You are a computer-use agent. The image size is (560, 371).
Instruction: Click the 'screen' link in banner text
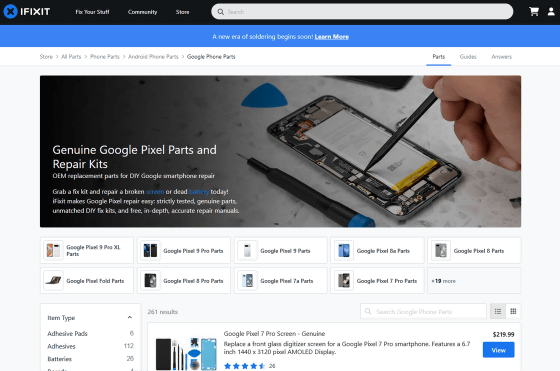[155, 192]
